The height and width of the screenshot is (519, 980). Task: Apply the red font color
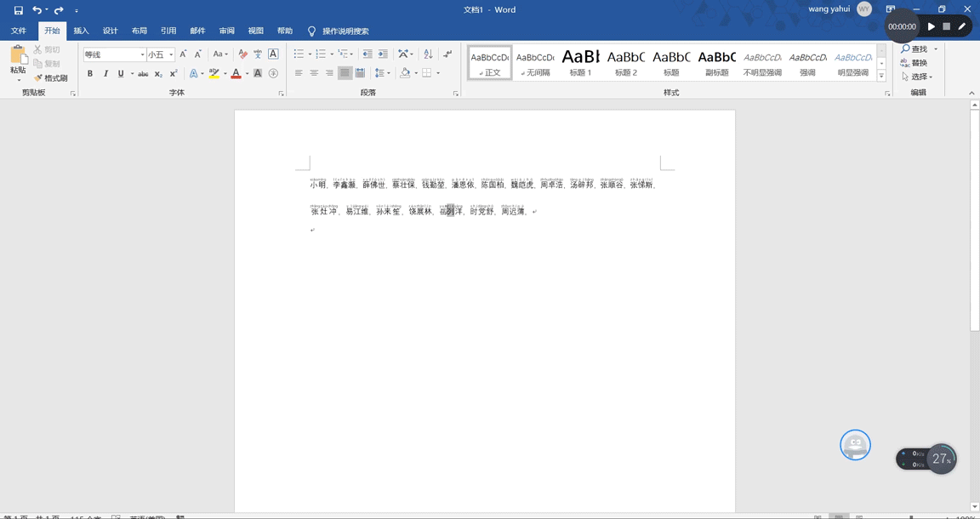point(236,74)
